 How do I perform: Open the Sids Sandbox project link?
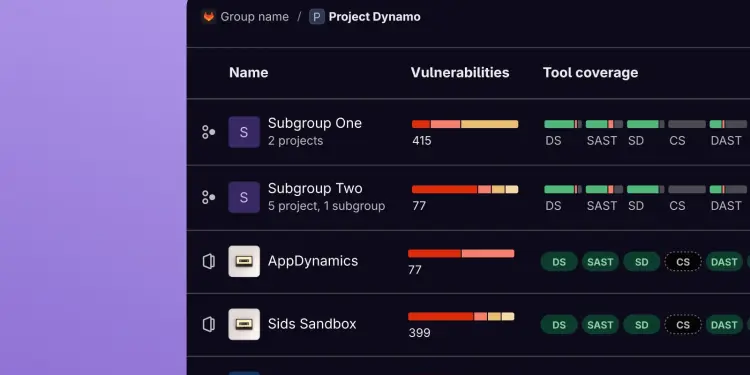click(312, 324)
